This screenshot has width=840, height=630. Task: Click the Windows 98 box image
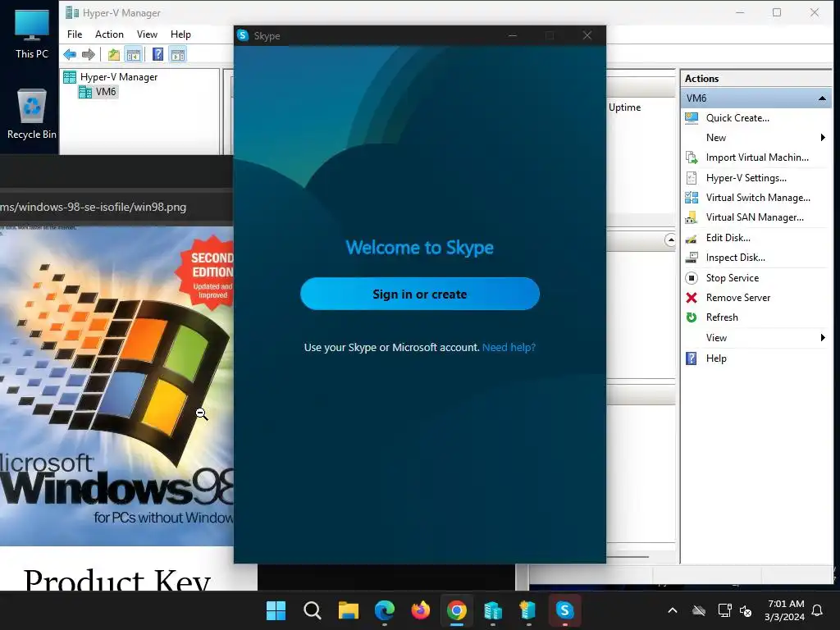click(116, 386)
